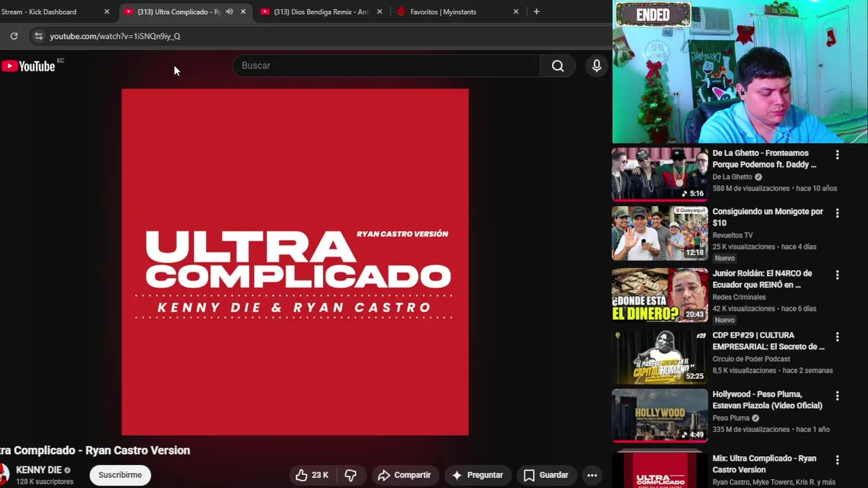Dislike the video
868x488 pixels.
click(x=351, y=475)
